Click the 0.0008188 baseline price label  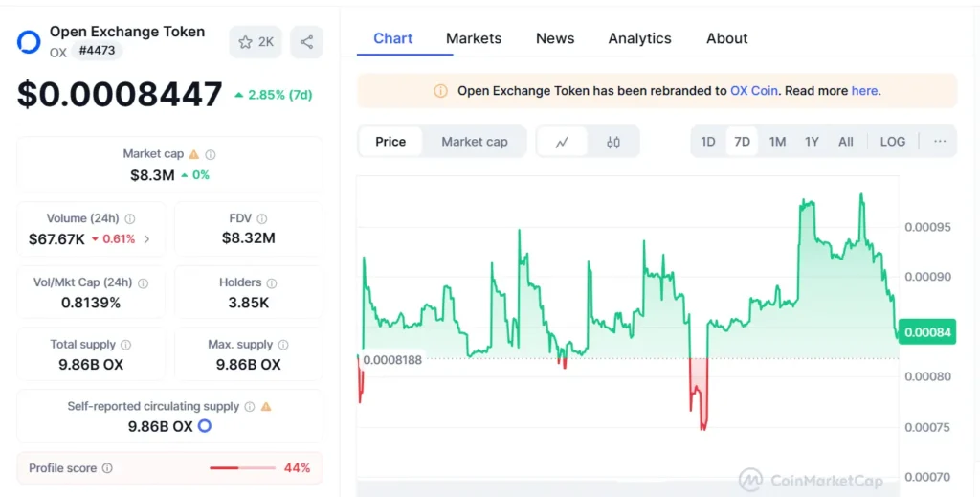(392, 360)
